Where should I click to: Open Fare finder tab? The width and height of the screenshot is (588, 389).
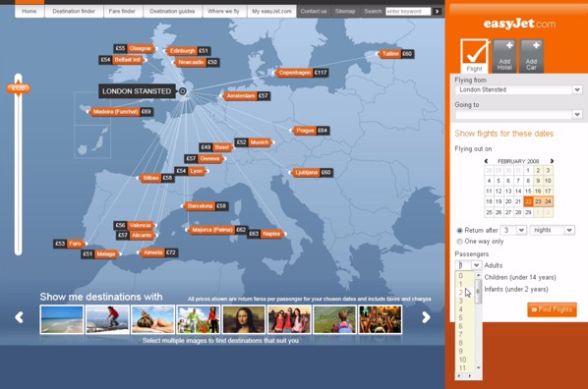[122, 11]
